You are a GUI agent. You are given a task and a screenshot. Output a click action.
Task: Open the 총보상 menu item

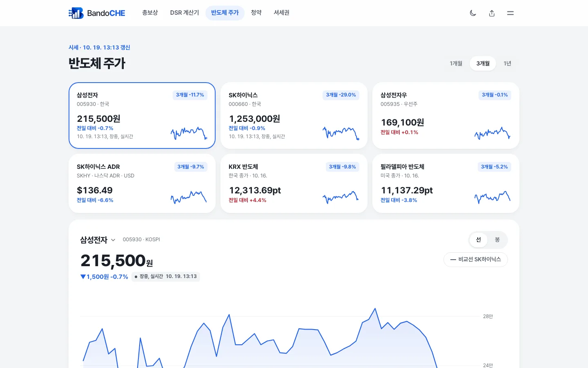150,13
